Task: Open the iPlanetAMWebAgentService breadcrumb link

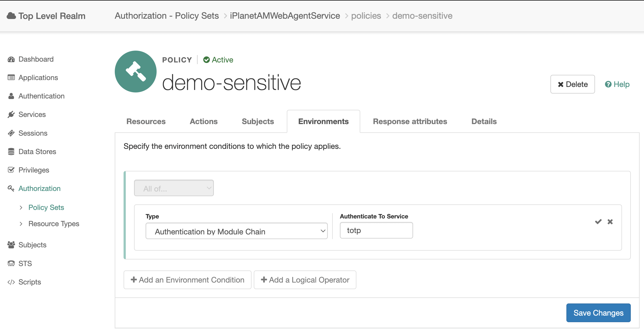Action: 285,16
